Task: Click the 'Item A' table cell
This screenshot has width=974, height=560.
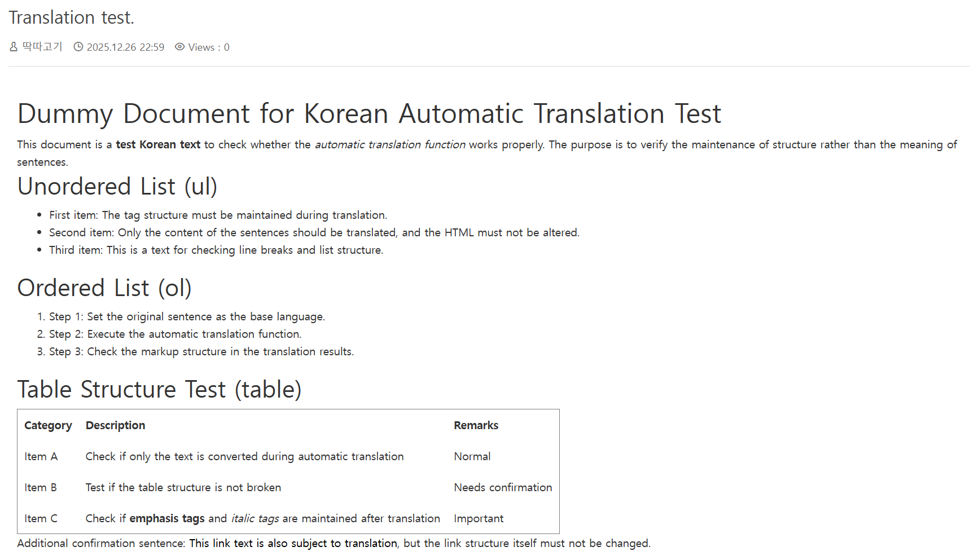Action: coord(41,456)
